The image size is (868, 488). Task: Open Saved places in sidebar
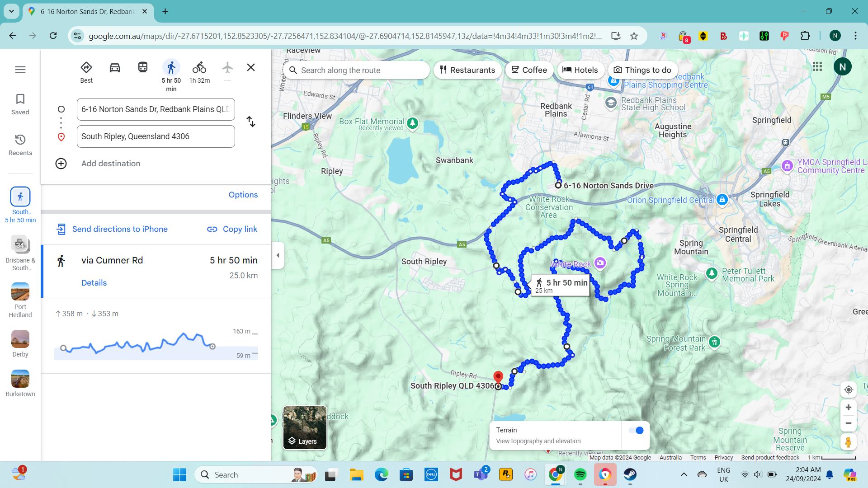click(20, 104)
